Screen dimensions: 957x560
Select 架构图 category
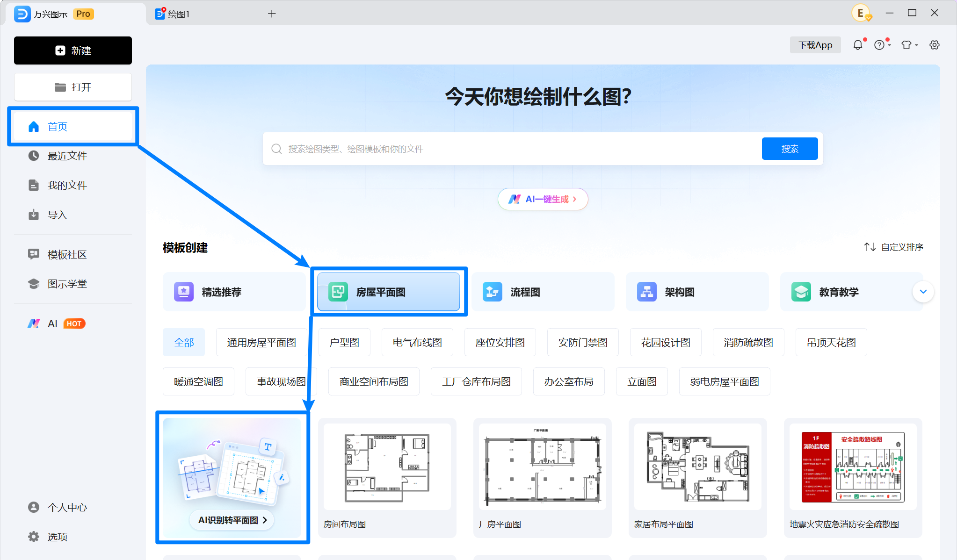point(697,292)
